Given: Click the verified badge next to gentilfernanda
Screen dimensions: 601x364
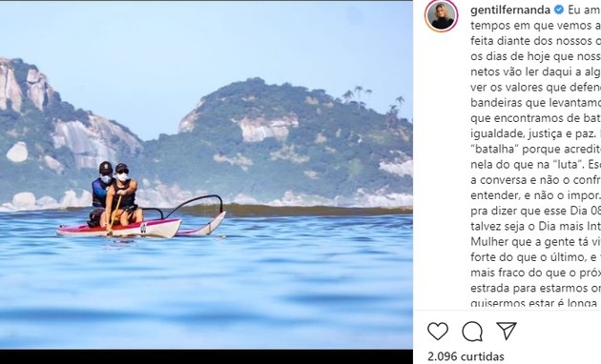Looking at the screenshot, I should [559, 10].
